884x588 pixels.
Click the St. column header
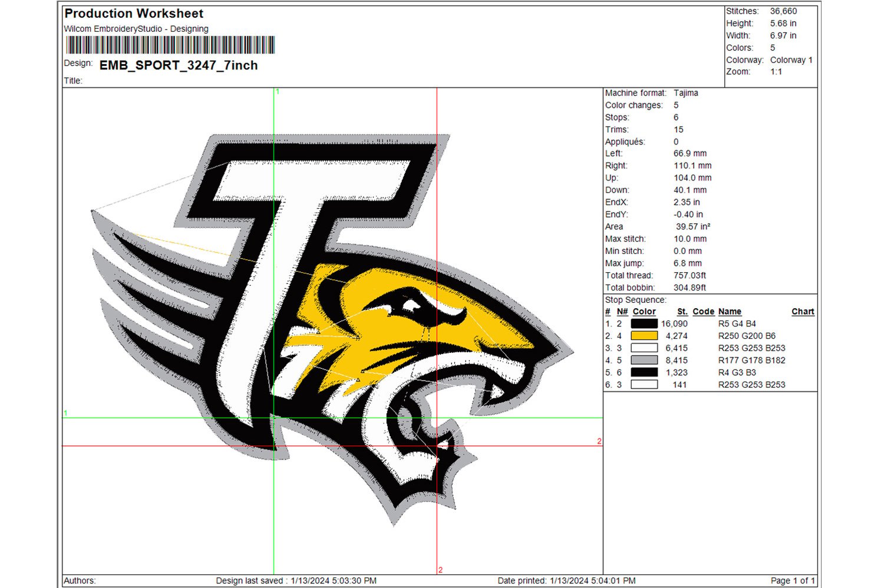pyautogui.click(x=682, y=312)
